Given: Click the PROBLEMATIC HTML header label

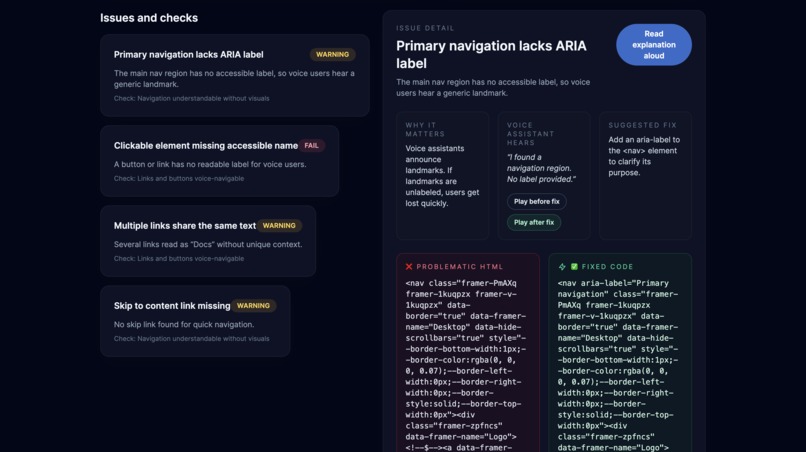Looking at the screenshot, I should (x=460, y=266).
